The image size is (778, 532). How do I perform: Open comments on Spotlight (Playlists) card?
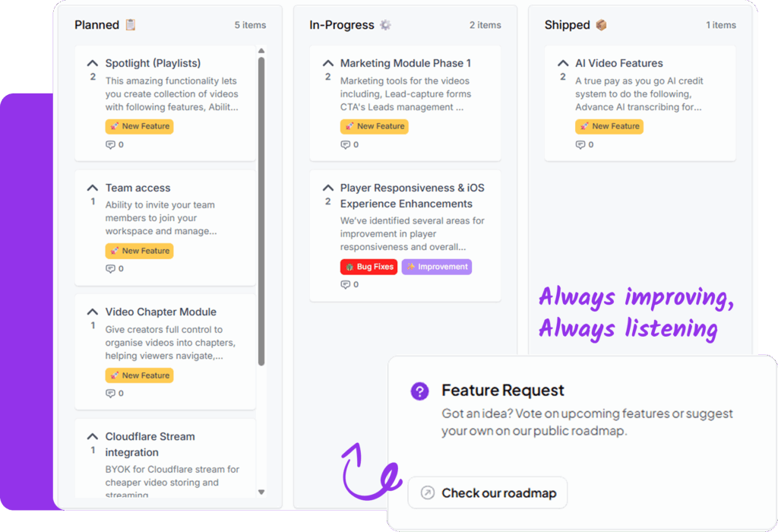point(115,144)
